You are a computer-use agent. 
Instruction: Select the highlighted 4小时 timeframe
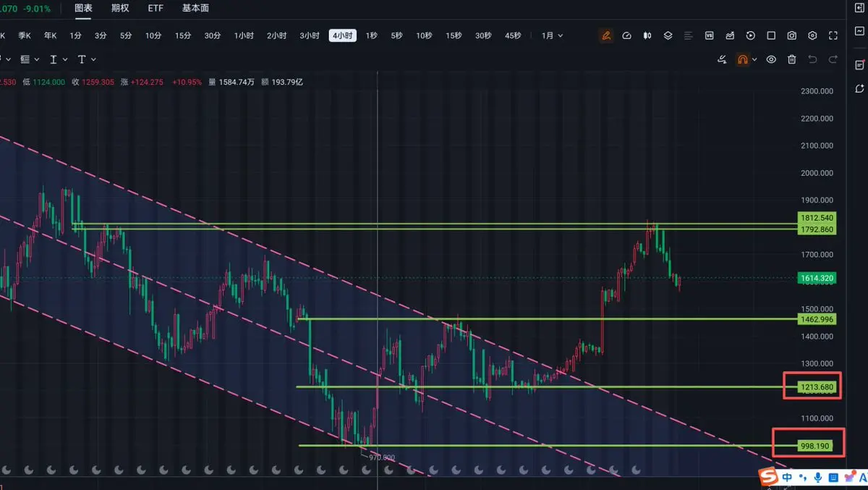tap(343, 35)
